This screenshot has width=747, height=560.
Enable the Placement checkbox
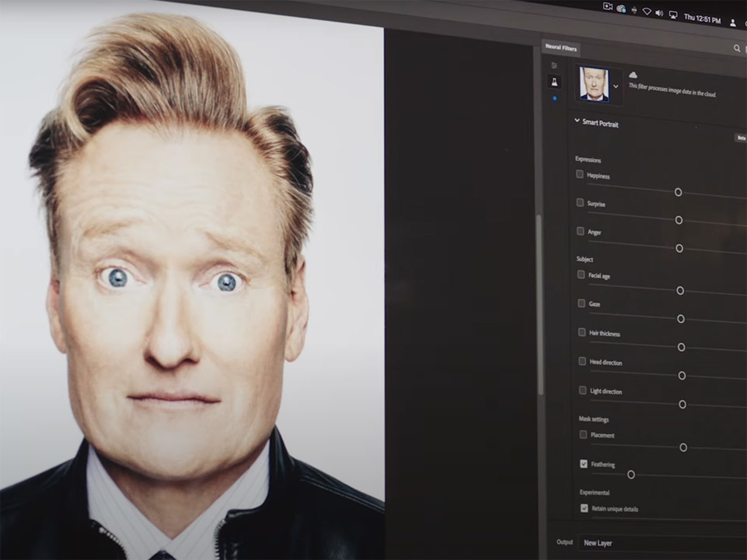pyautogui.click(x=584, y=434)
